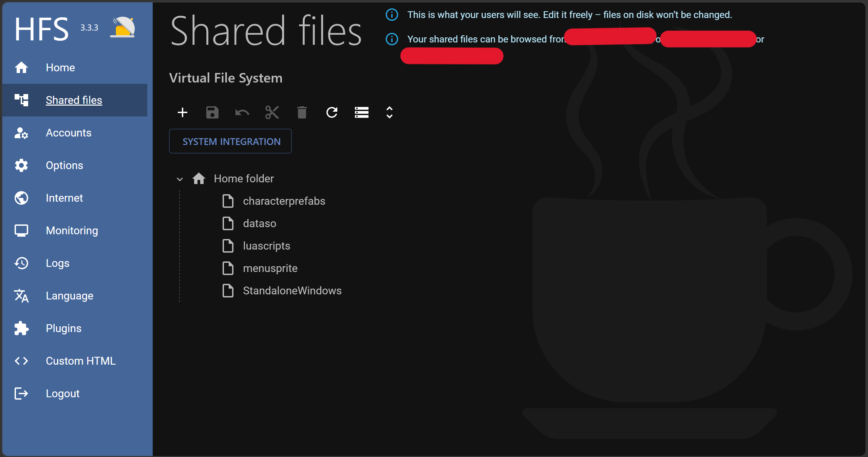Image resolution: width=868 pixels, height=457 pixels.
Task: Click the expand/collapse all arrows icon
Action: [x=390, y=112]
